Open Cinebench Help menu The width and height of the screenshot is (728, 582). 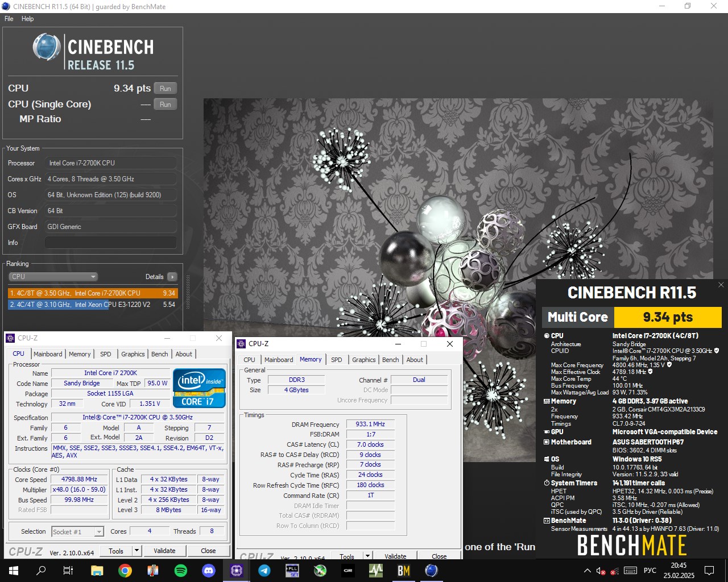pos(27,19)
